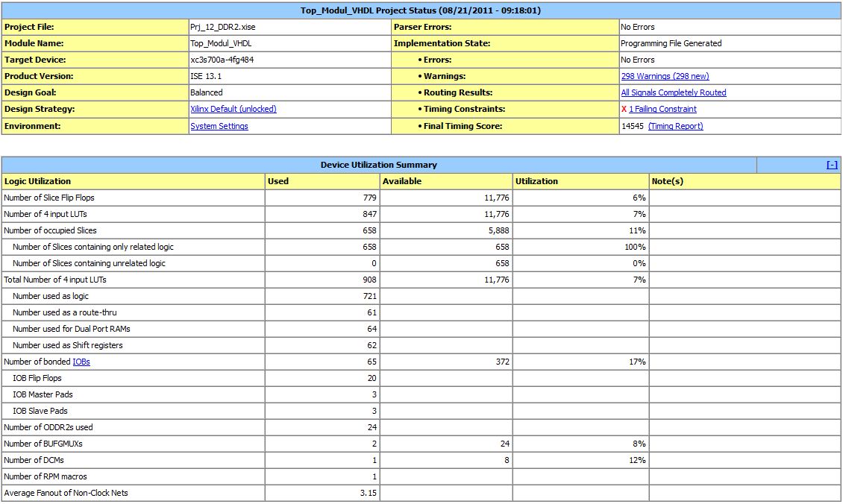843x504 pixels.
Task: Open the System Settings link
Action: (219, 126)
